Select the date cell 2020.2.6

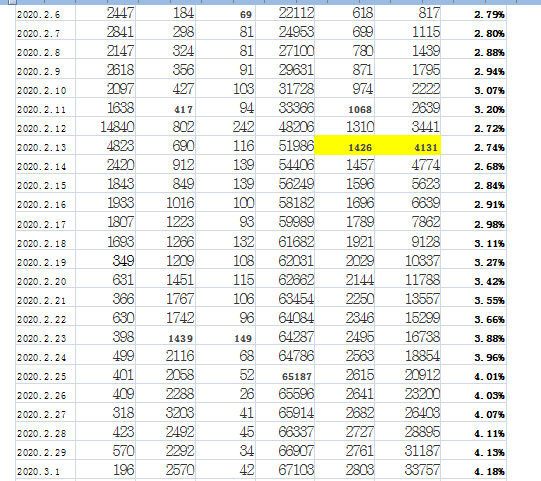pos(45,13)
